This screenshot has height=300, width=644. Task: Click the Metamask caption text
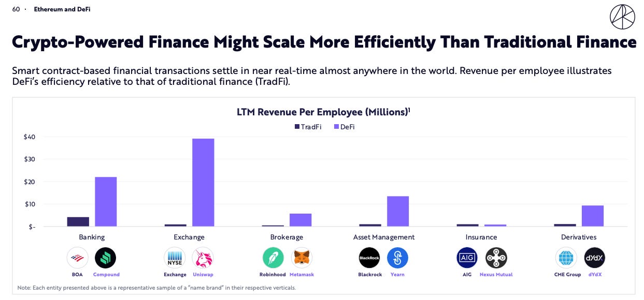click(302, 275)
